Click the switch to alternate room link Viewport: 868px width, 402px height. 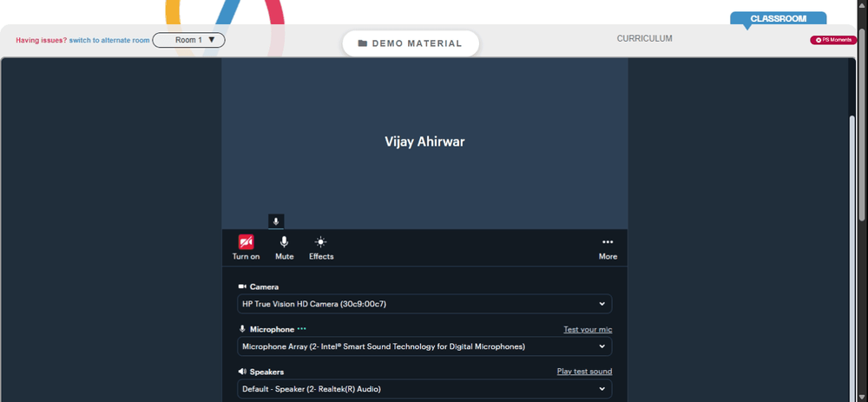click(109, 41)
